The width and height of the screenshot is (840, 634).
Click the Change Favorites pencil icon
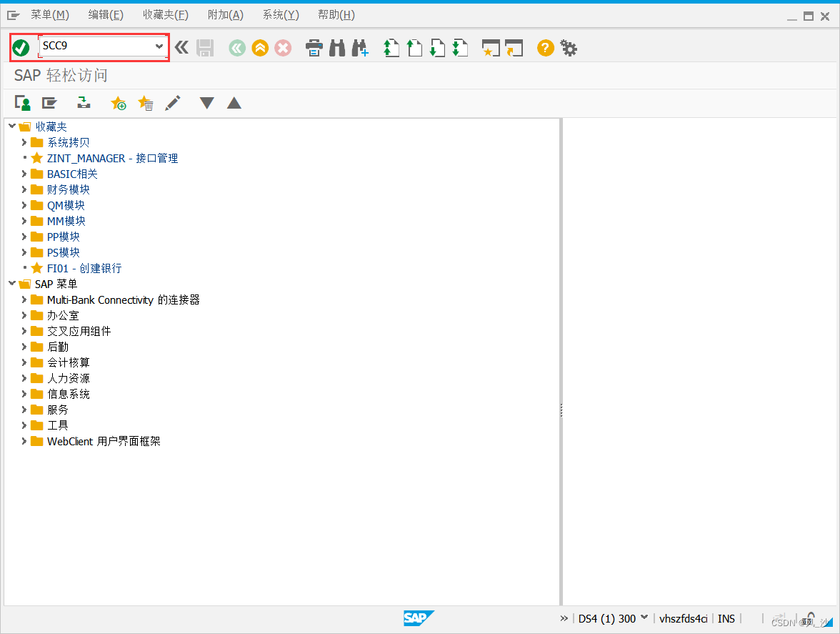[173, 102]
